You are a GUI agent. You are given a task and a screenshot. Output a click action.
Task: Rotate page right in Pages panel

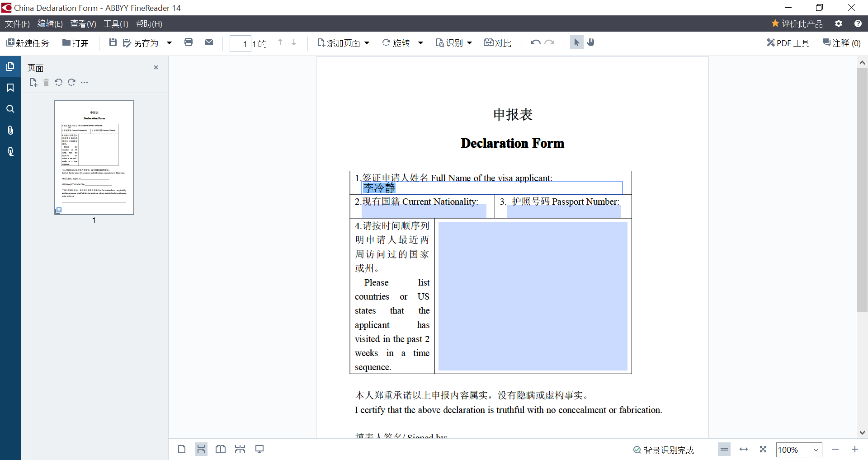(71, 82)
